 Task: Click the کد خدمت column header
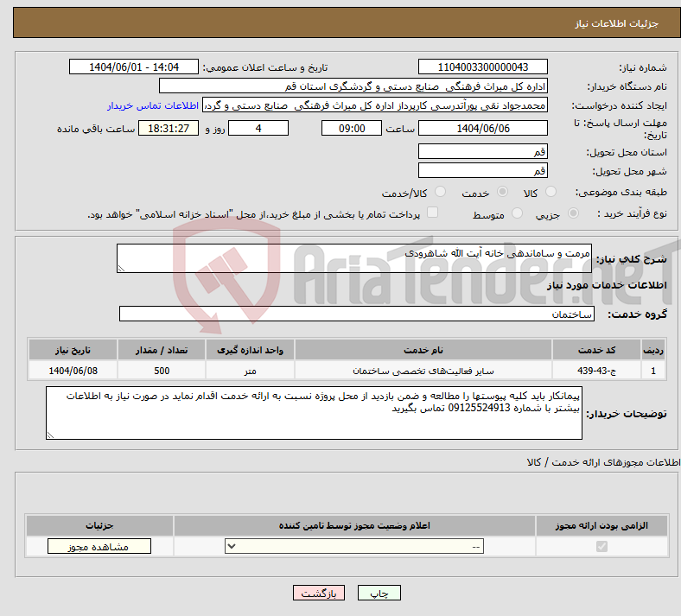597,350
